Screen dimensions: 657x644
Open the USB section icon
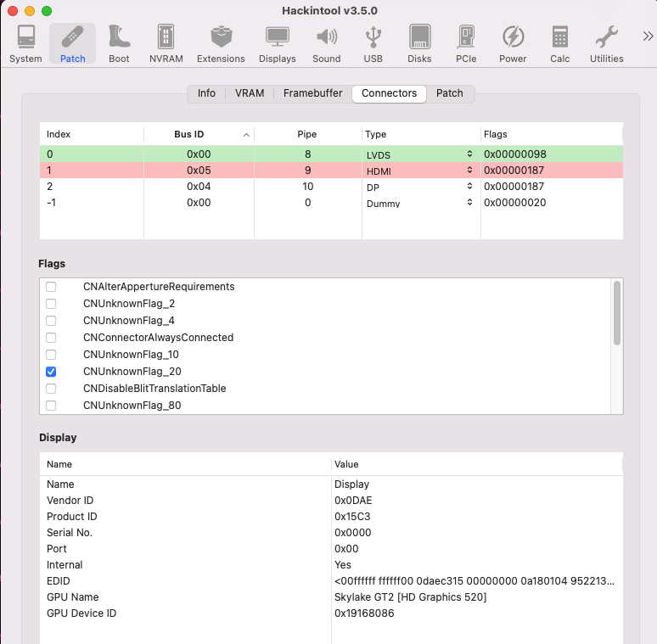coord(373,43)
